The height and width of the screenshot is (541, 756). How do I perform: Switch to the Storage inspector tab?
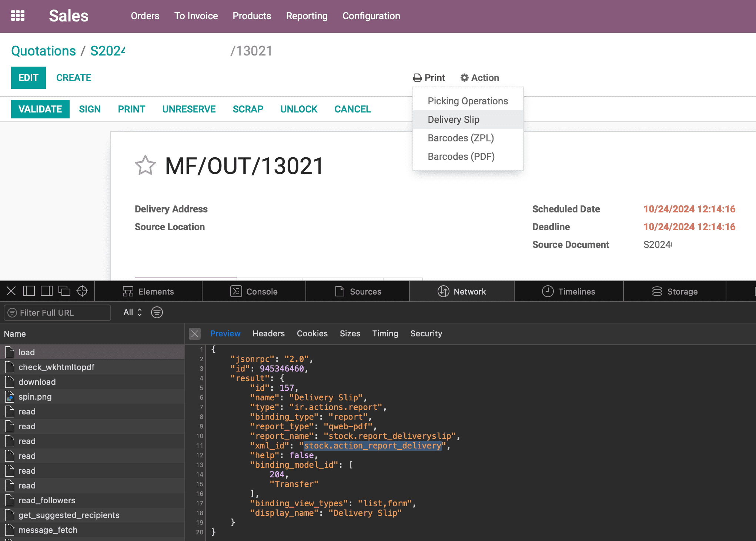(675, 291)
